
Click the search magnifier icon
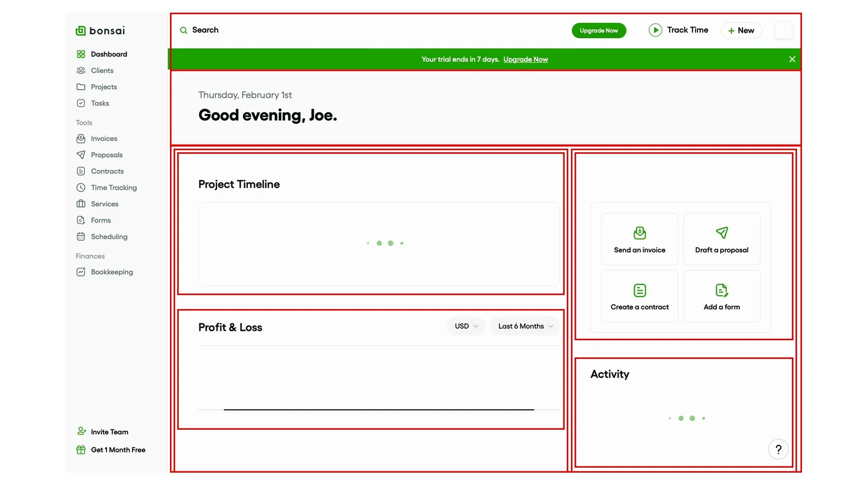point(184,30)
